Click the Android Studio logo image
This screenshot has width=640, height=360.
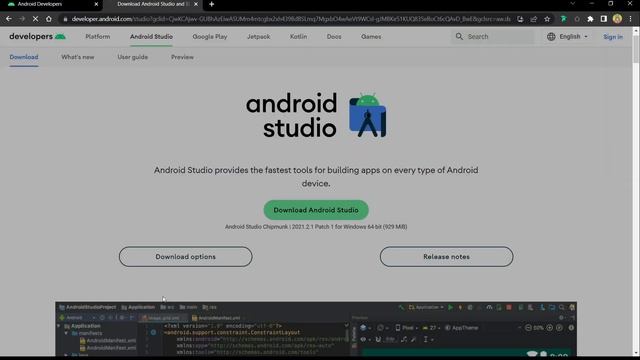pos(316,116)
